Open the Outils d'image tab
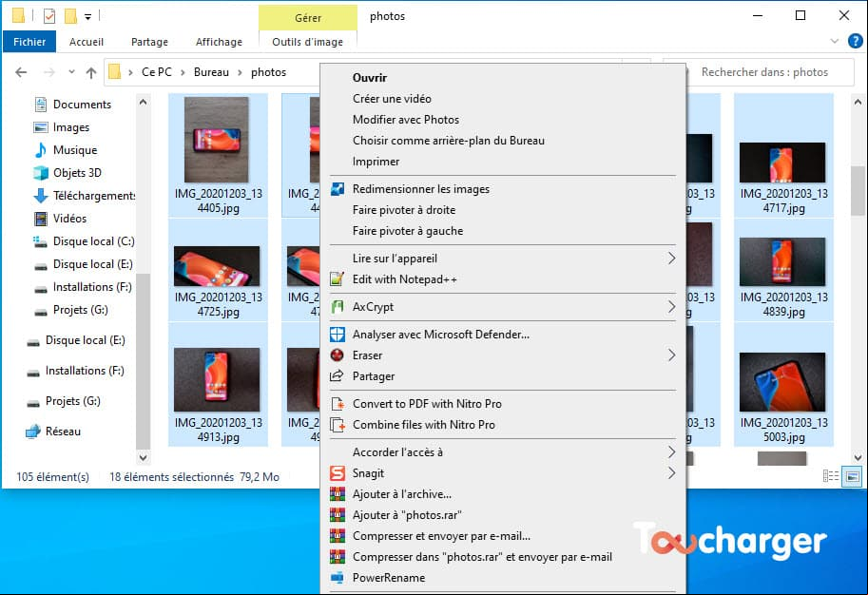Image resolution: width=868 pixels, height=595 pixels. pyautogui.click(x=308, y=42)
